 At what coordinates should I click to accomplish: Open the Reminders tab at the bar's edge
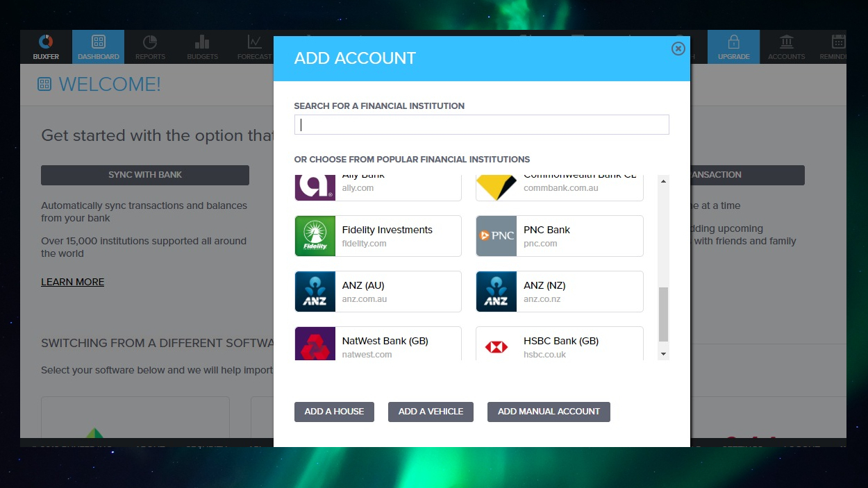pyautogui.click(x=832, y=47)
